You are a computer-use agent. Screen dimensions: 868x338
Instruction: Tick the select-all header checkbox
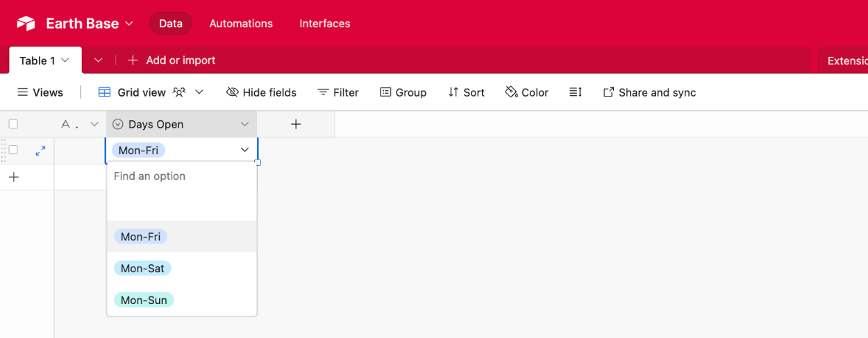pyautogui.click(x=13, y=124)
